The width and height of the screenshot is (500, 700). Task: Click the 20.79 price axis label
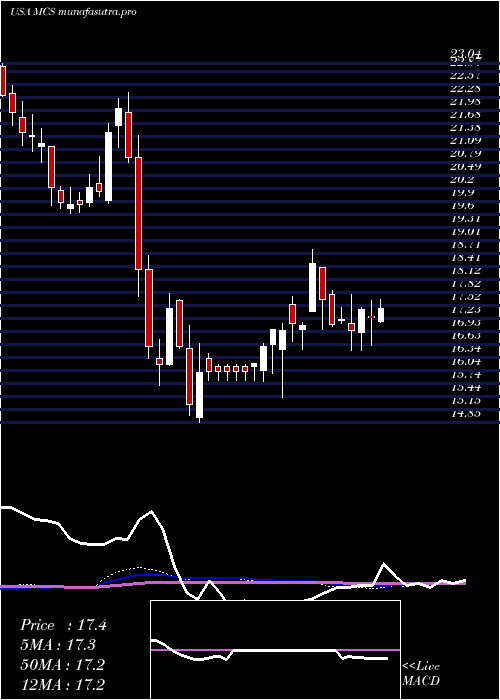coord(466,154)
